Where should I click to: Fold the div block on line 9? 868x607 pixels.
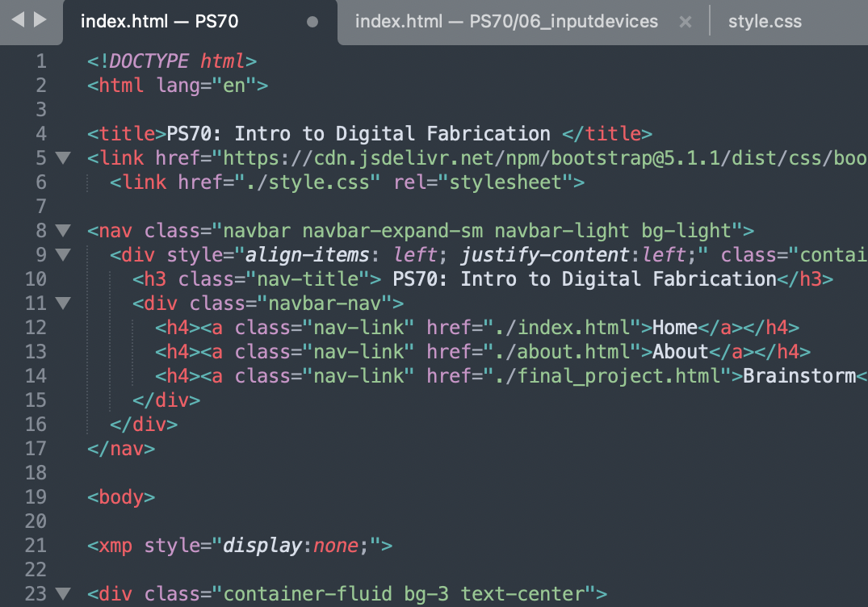click(x=64, y=255)
